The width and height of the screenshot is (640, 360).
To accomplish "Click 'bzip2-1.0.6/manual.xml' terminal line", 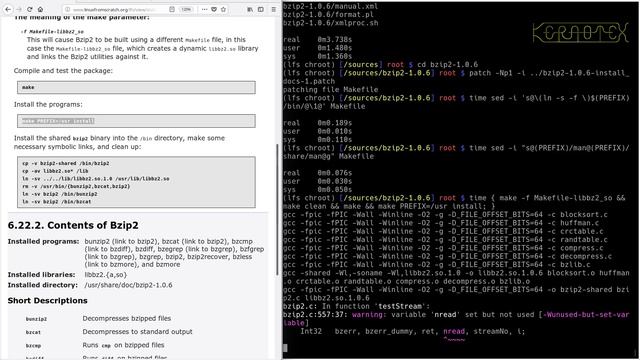I will (330, 6).
